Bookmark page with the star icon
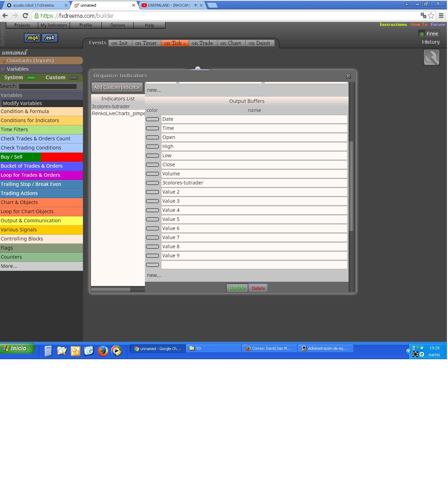Viewport: 448px width, 481px height. pyautogui.click(x=431, y=15)
